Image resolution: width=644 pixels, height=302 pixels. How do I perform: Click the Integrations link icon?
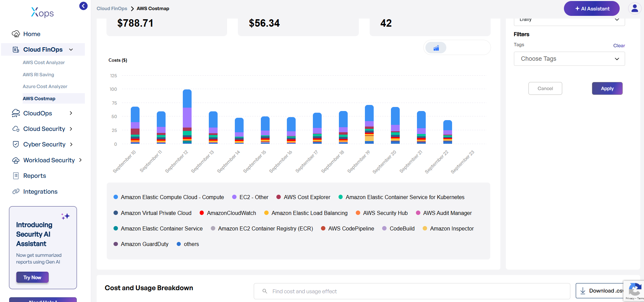pos(16,192)
